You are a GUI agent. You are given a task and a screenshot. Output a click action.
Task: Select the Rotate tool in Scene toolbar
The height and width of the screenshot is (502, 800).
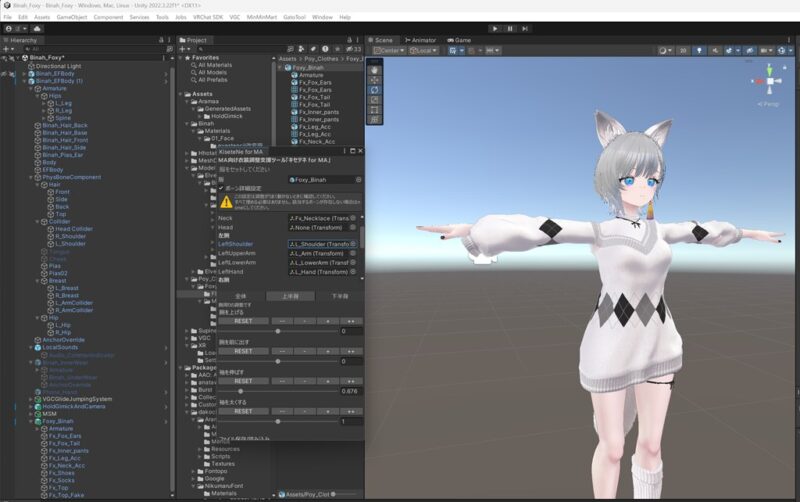(375, 90)
